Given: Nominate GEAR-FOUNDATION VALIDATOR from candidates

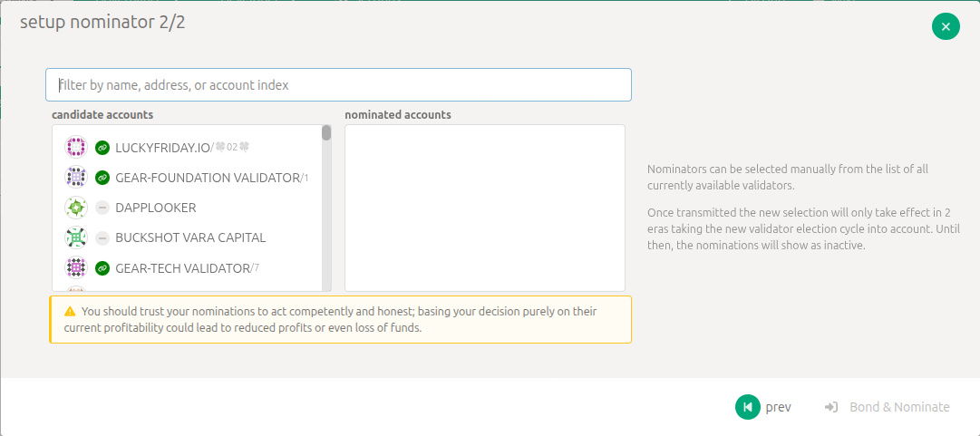Looking at the screenshot, I should click(x=207, y=178).
